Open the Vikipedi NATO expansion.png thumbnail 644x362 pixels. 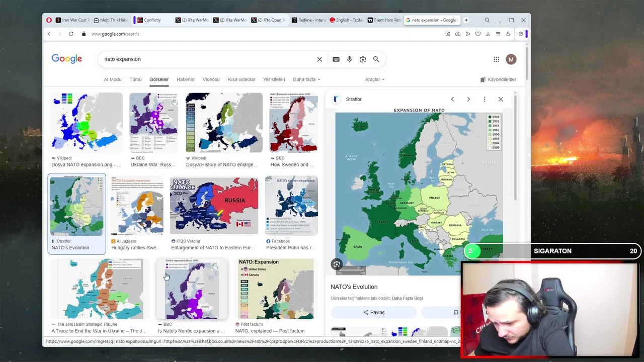tap(87, 122)
